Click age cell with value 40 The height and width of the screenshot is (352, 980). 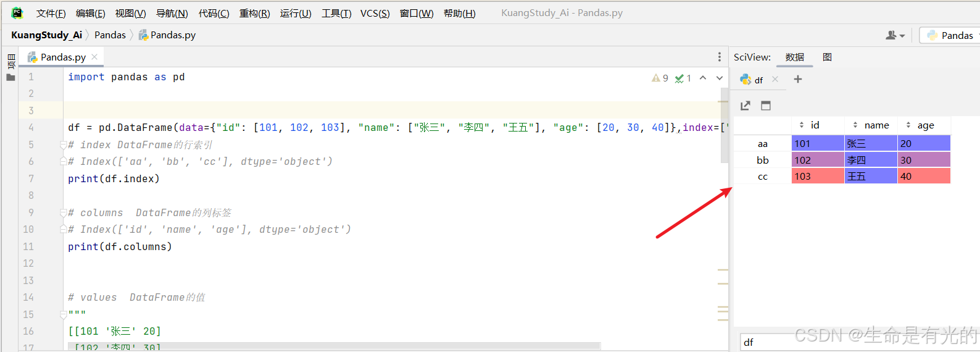coord(924,176)
